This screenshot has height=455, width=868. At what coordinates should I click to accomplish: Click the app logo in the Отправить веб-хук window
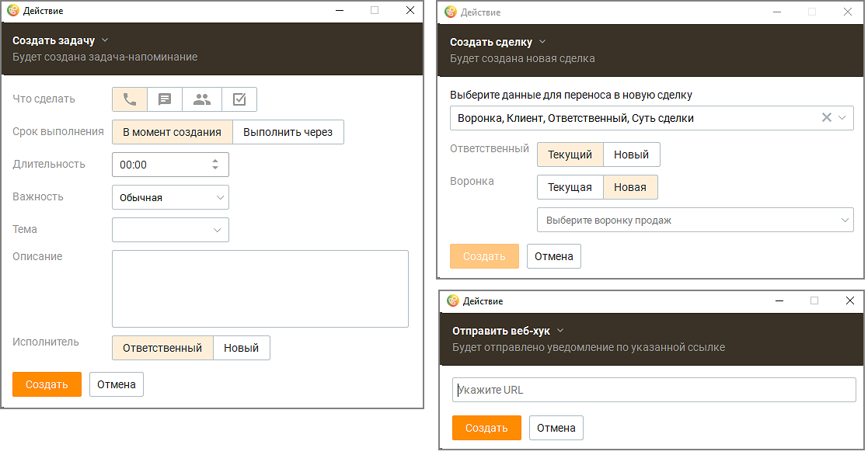point(453,300)
